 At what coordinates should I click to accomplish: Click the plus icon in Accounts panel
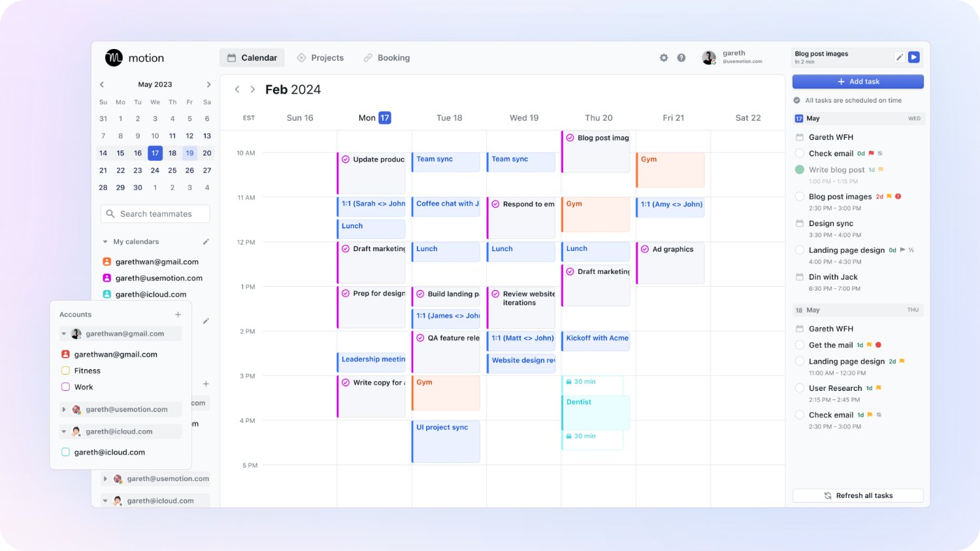(178, 315)
